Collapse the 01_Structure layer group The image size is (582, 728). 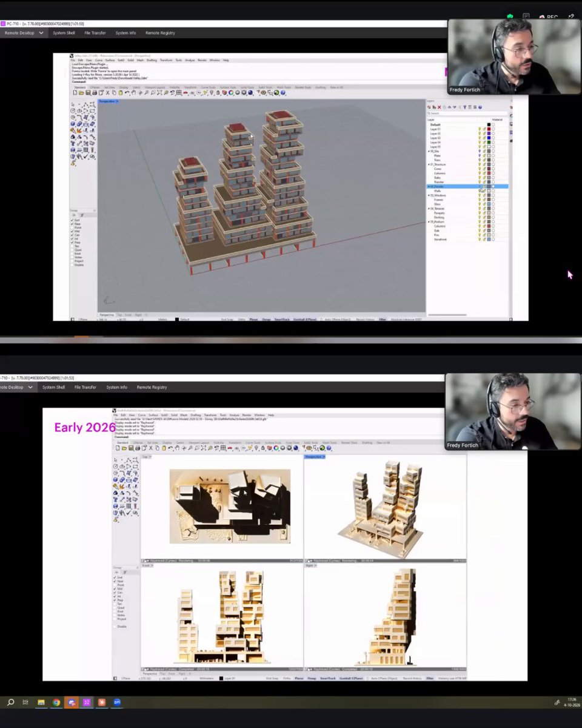click(x=429, y=164)
